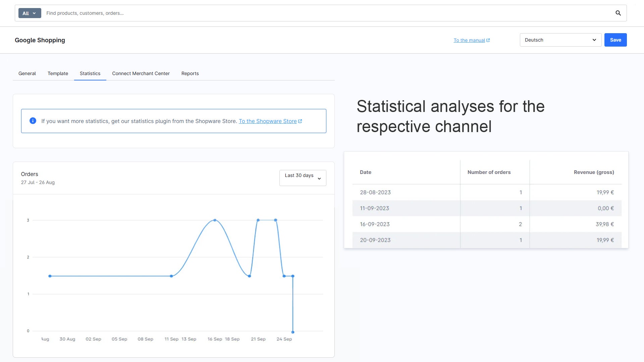Click the 30 Aug axis label
The height and width of the screenshot is (362, 644).
[x=67, y=339]
